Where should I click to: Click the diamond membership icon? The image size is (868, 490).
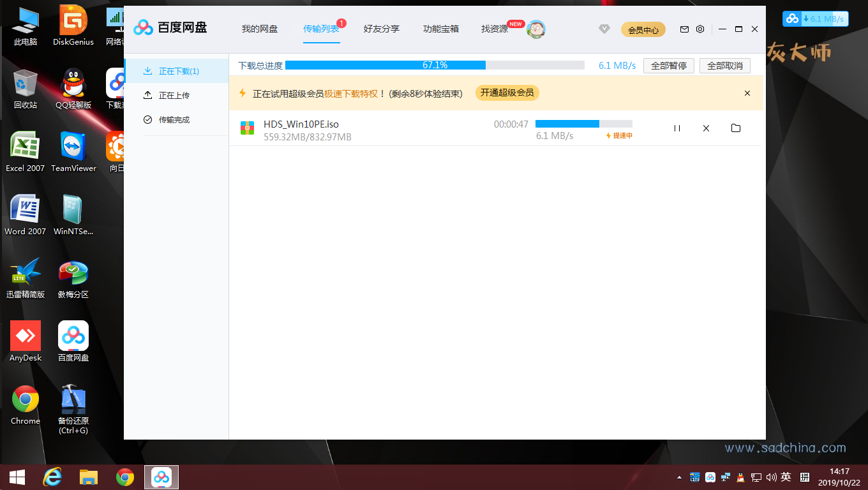604,29
